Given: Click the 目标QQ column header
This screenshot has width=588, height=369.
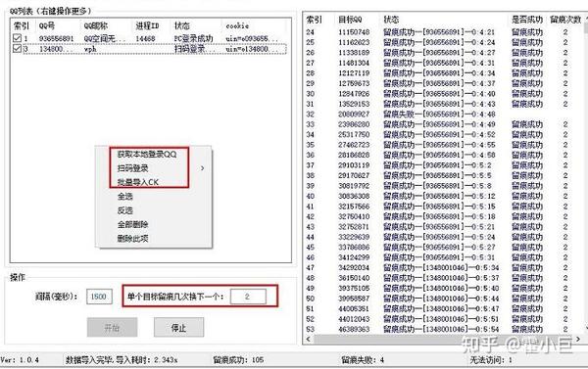Looking at the screenshot, I should pyautogui.click(x=350, y=20).
